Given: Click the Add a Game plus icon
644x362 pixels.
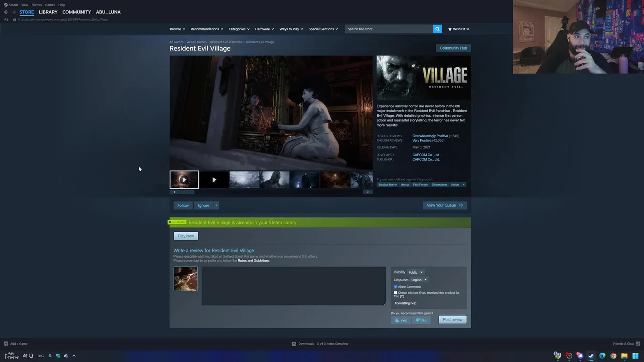Looking at the screenshot, I should click(x=6, y=344).
